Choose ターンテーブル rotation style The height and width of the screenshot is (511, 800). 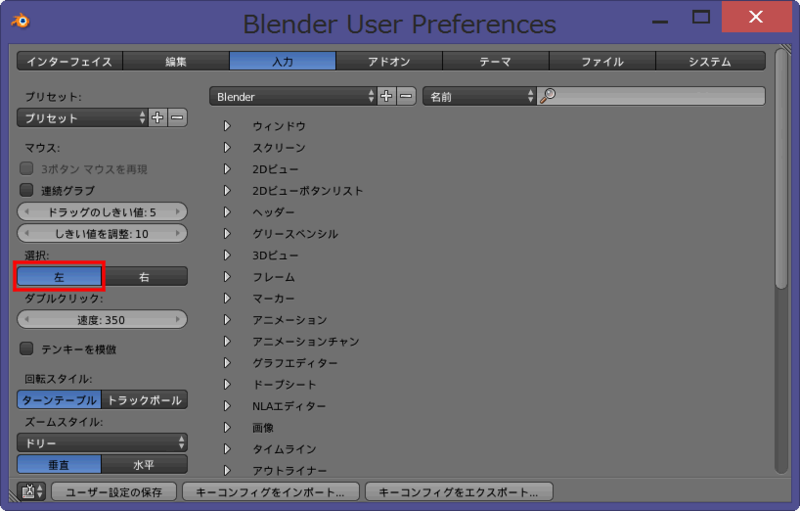tap(59, 400)
